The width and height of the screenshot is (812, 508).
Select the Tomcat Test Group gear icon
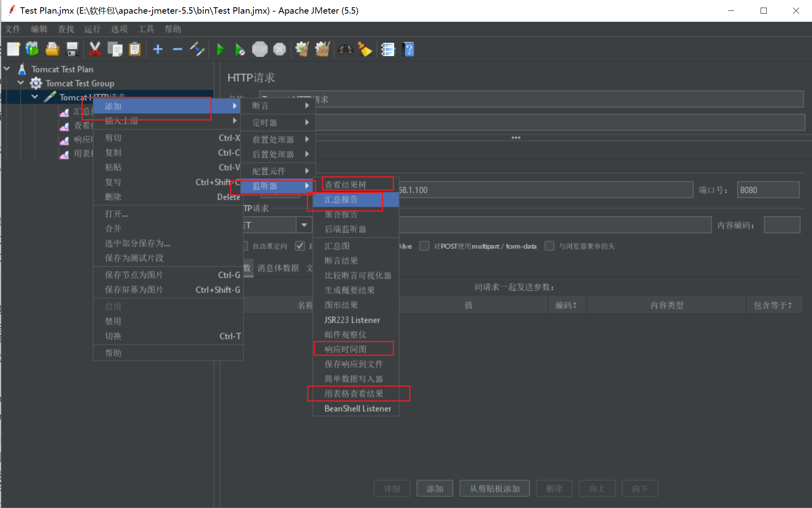36,83
